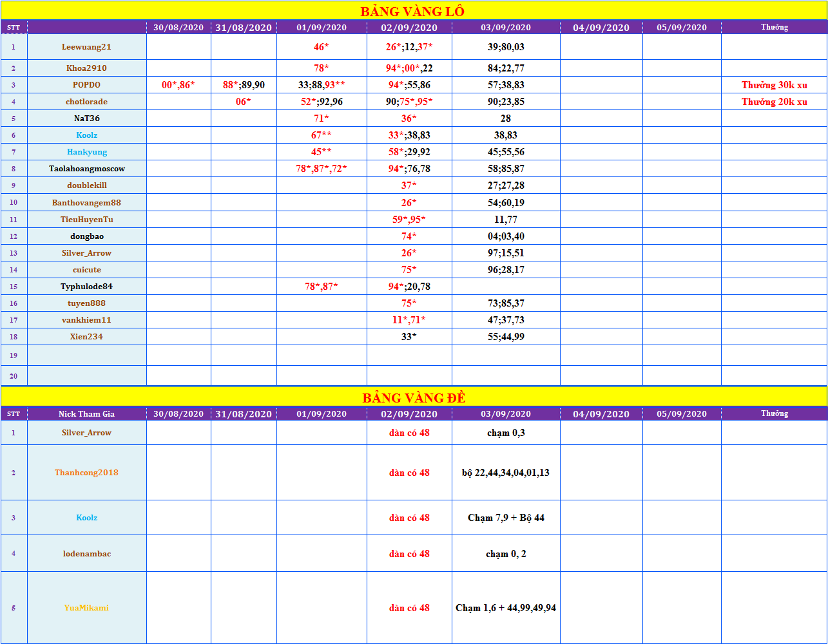Click the doublekill name cell
Image resolution: width=828 pixels, height=644 pixels.
pos(87,185)
